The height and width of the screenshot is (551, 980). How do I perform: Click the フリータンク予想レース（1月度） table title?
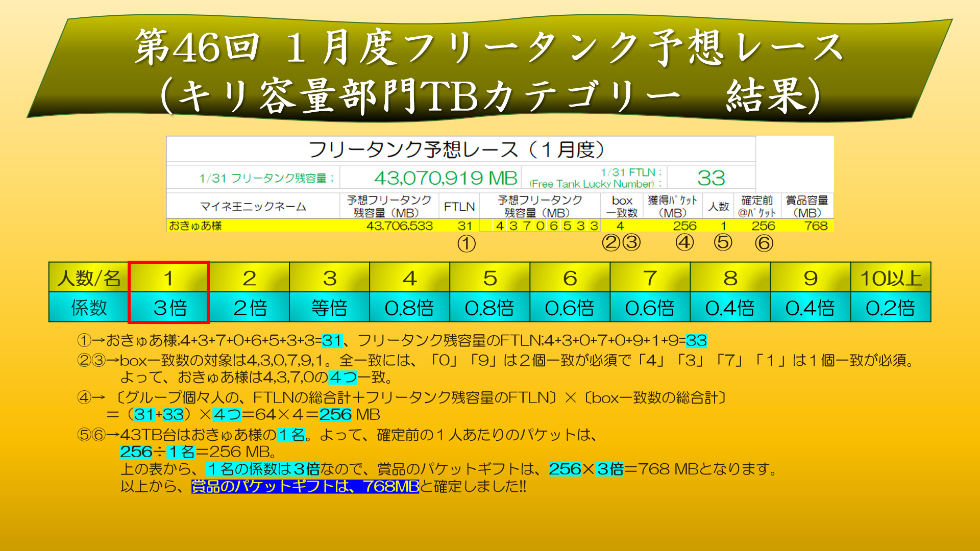tap(456, 149)
